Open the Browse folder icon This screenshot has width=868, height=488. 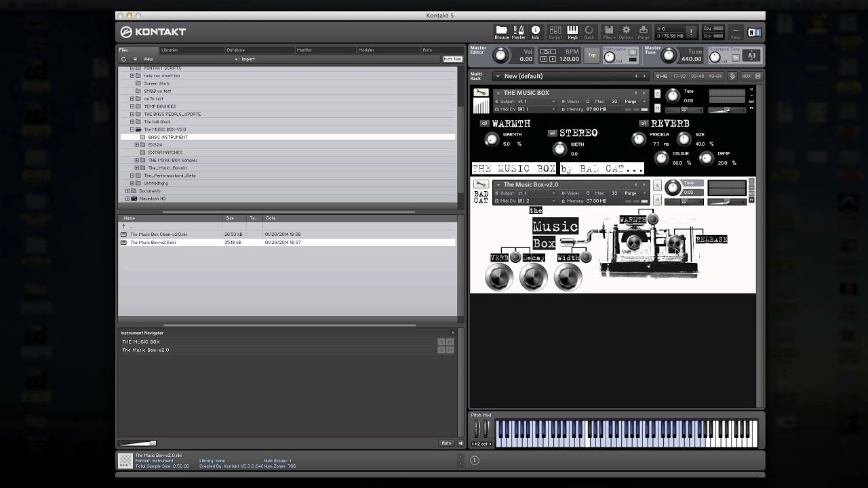(x=502, y=32)
